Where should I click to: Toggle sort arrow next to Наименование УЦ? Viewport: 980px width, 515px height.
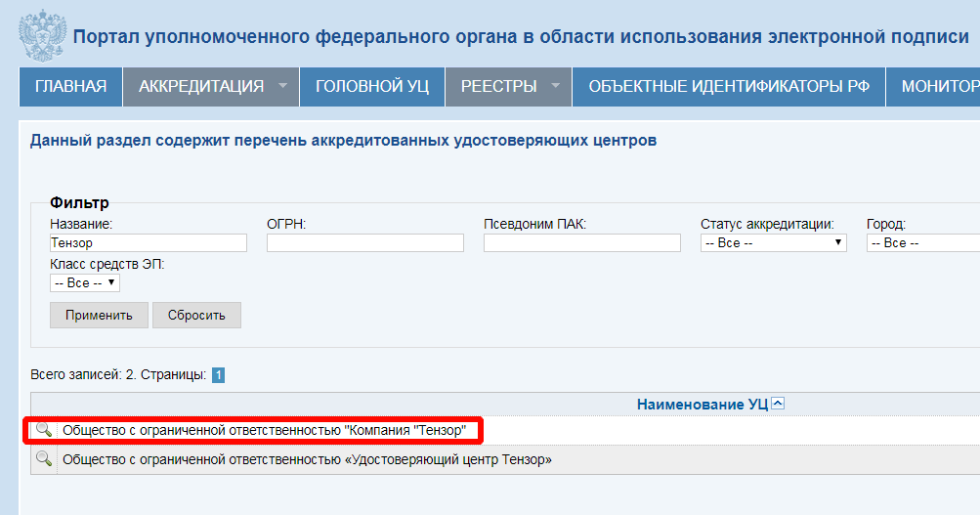coord(778,404)
